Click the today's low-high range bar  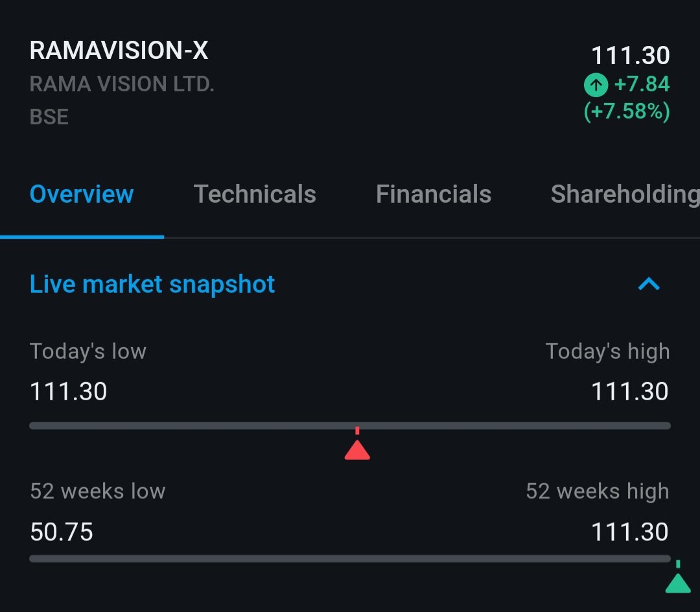click(350, 426)
